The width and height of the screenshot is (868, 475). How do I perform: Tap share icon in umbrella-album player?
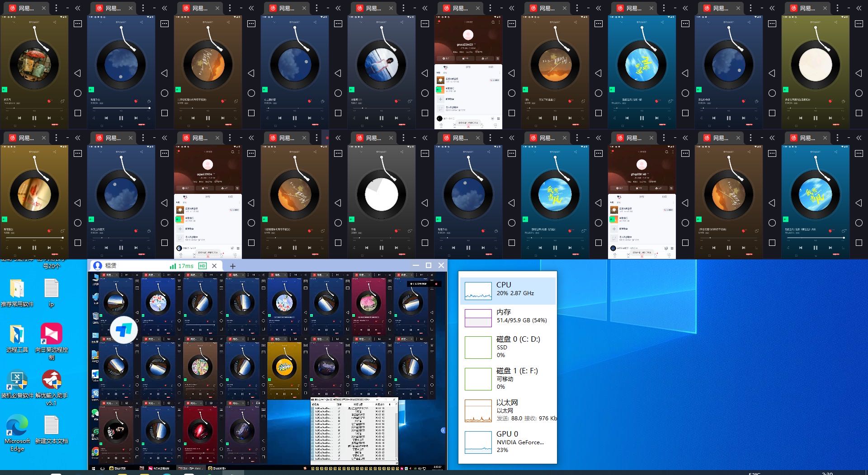(55, 22)
